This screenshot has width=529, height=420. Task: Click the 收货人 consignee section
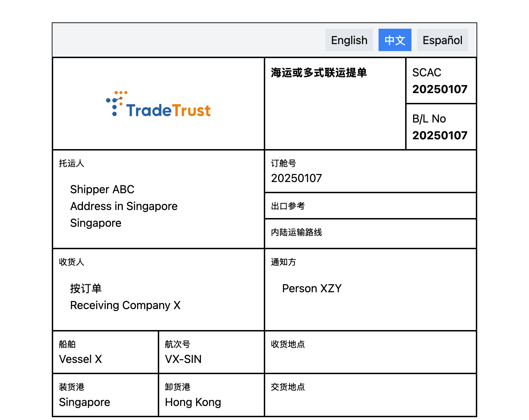coord(71,262)
